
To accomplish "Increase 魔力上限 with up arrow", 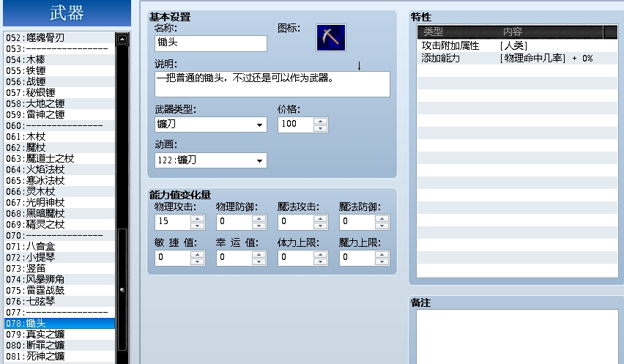I will point(382,254).
